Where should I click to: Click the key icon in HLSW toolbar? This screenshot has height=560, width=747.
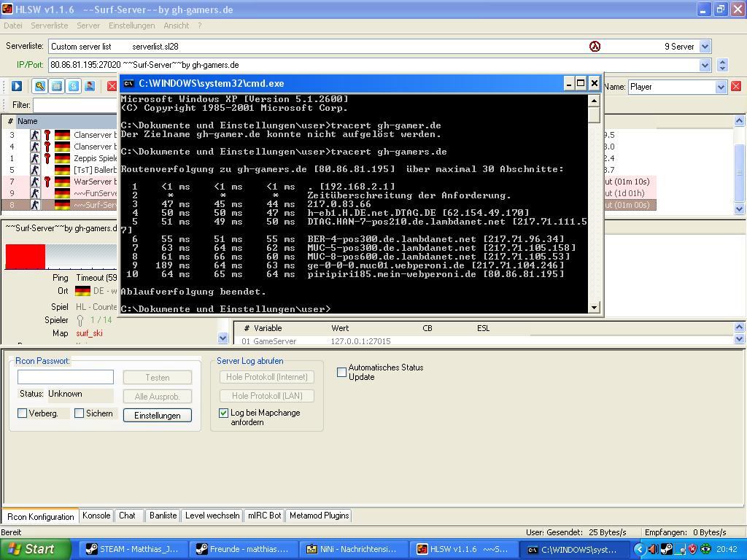(x=40, y=86)
